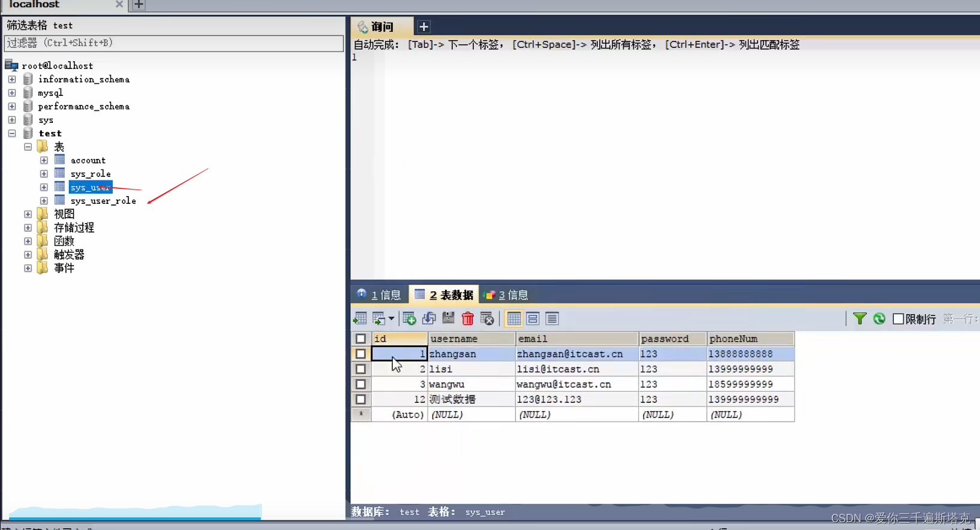Sort by the phoneNum column header
Image resolution: width=980 pixels, height=530 pixels.
coord(751,339)
